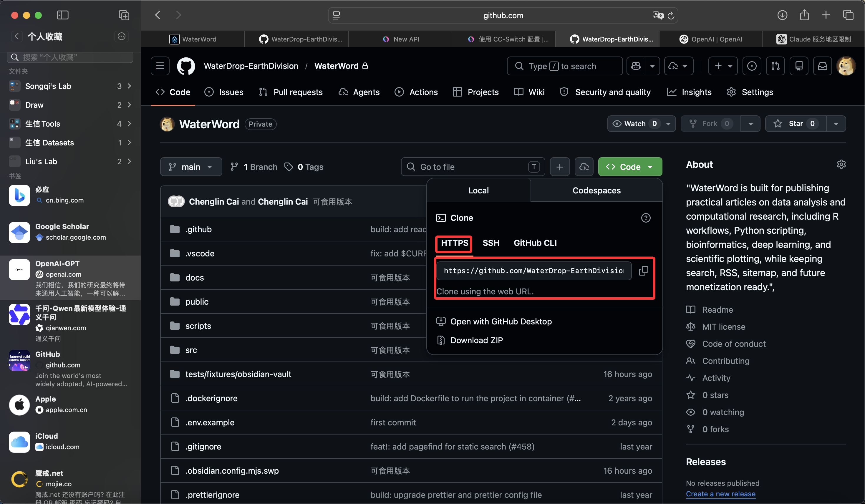Switch to the New API browser tab
Screen dimensions: 865x504
(x=400, y=39)
